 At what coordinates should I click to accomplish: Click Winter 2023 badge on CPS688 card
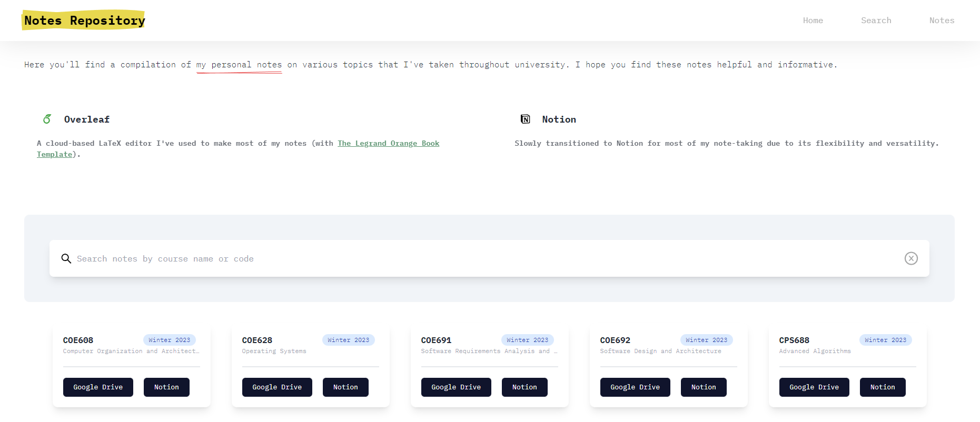click(886, 340)
